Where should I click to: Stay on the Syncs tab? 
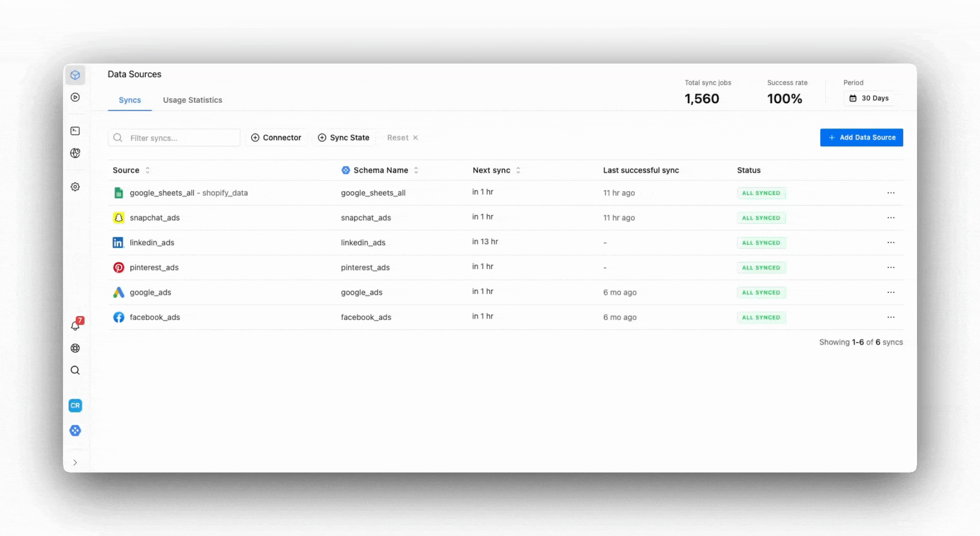coord(129,100)
